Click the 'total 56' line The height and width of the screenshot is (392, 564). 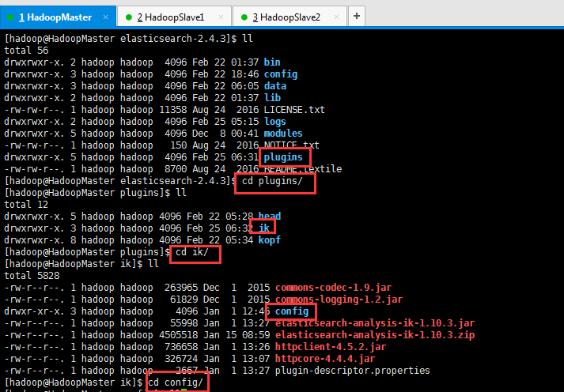tap(26, 51)
